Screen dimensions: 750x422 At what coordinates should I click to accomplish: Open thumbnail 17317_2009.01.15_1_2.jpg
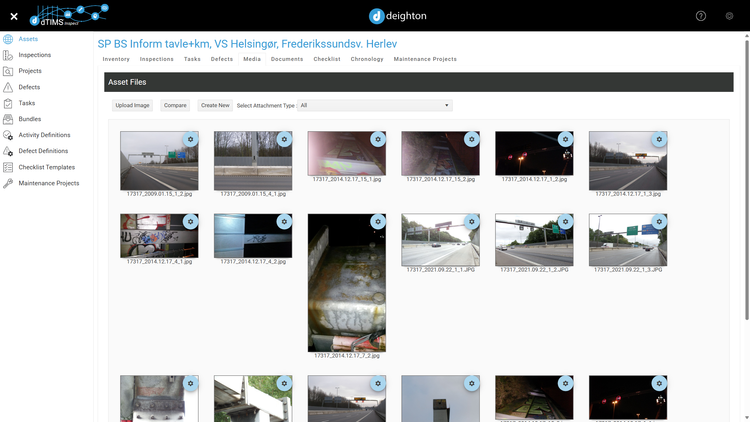(x=159, y=161)
